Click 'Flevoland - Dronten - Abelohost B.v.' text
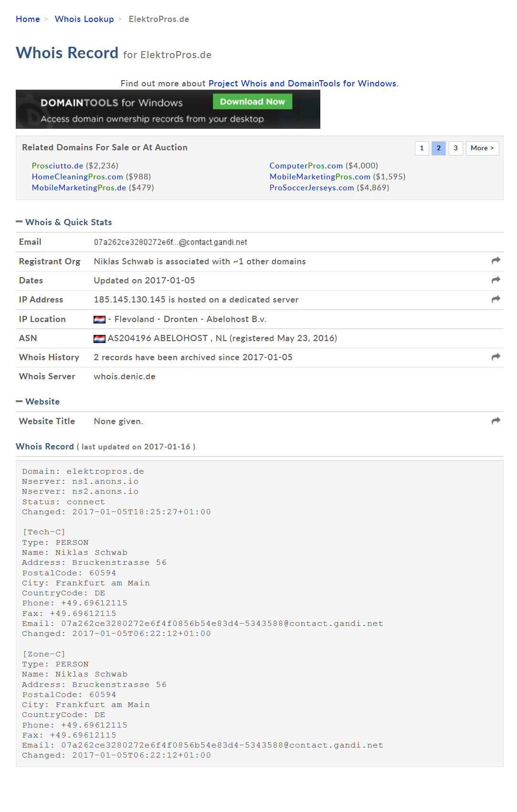 190,319
